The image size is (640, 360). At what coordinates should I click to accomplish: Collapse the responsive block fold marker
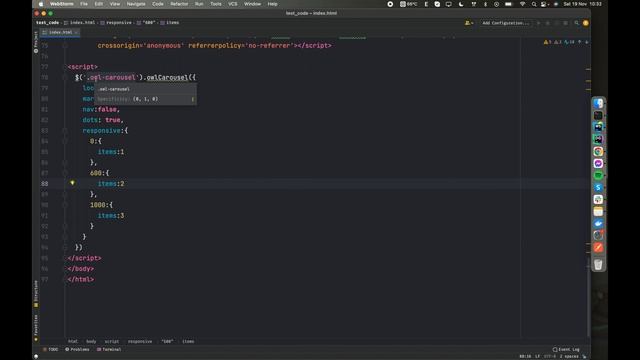[x=65, y=131]
